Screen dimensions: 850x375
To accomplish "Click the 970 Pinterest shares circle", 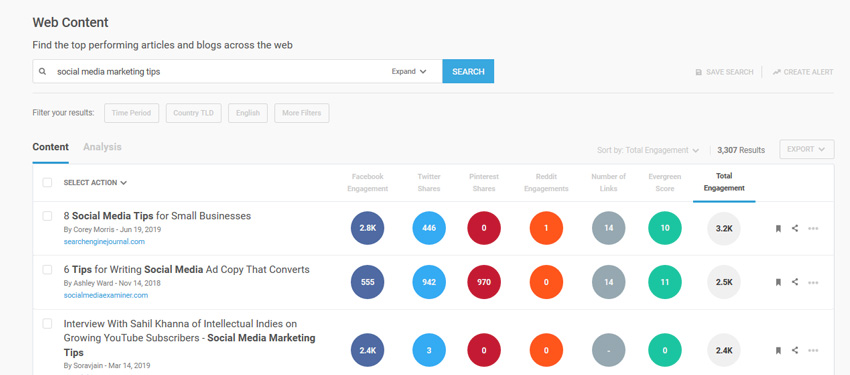I will point(484,282).
